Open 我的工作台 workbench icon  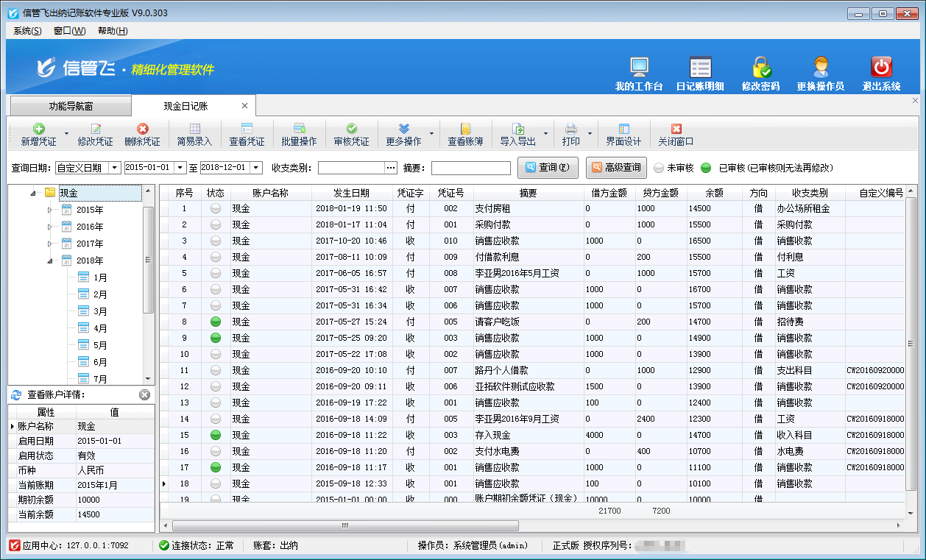click(x=638, y=68)
